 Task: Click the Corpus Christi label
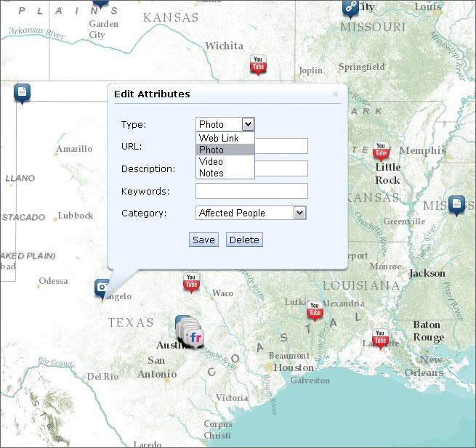(x=218, y=430)
